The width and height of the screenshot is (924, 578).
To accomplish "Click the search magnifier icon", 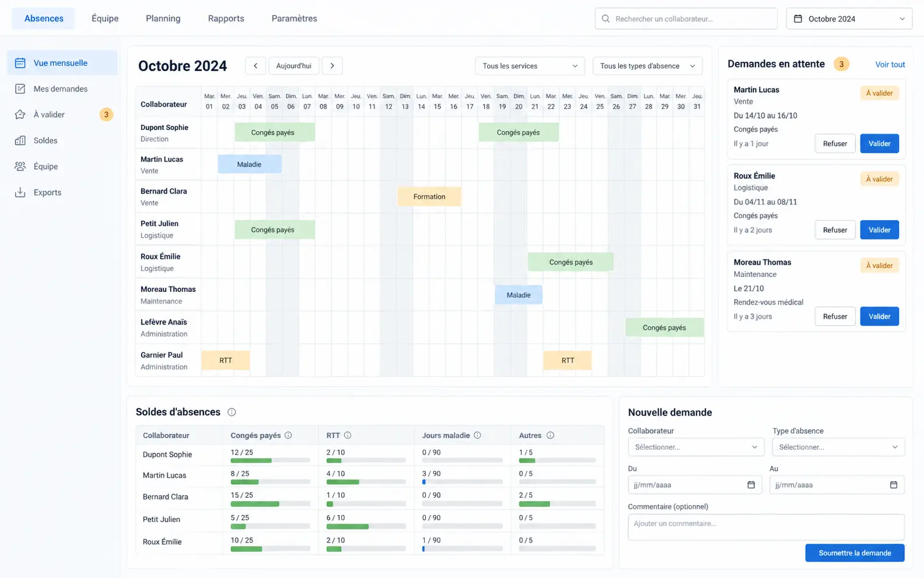I will pos(606,19).
